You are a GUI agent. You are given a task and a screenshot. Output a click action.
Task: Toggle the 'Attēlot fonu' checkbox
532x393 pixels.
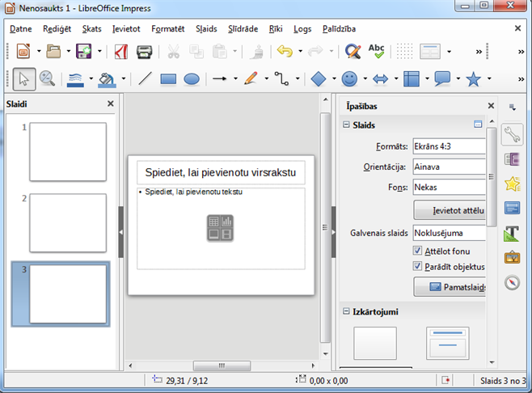(418, 251)
